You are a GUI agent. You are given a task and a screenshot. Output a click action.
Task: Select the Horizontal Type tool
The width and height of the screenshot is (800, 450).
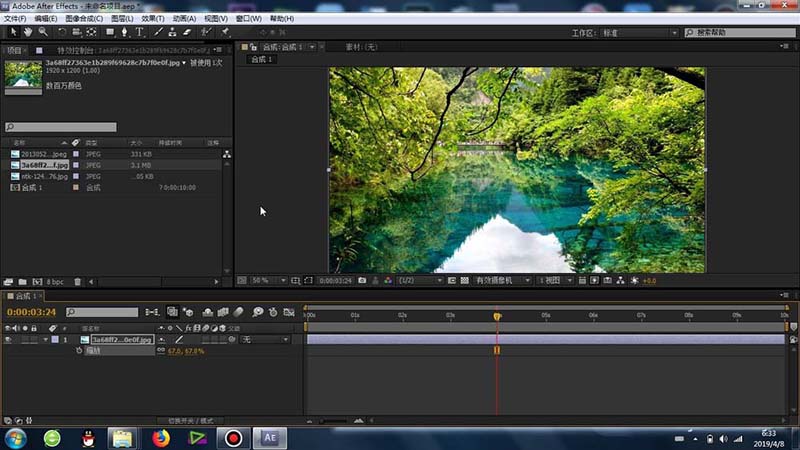tap(139, 32)
